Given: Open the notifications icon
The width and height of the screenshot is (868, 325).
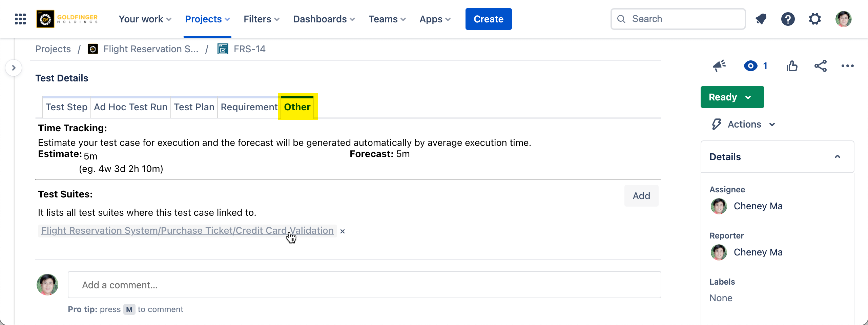Looking at the screenshot, I should pyautogui.click(x=761, y=19).
